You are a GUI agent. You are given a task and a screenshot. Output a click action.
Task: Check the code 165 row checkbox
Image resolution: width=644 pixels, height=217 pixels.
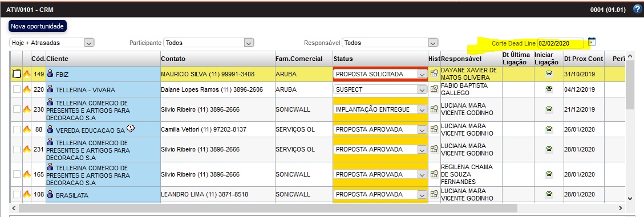[x=17, y=174]
